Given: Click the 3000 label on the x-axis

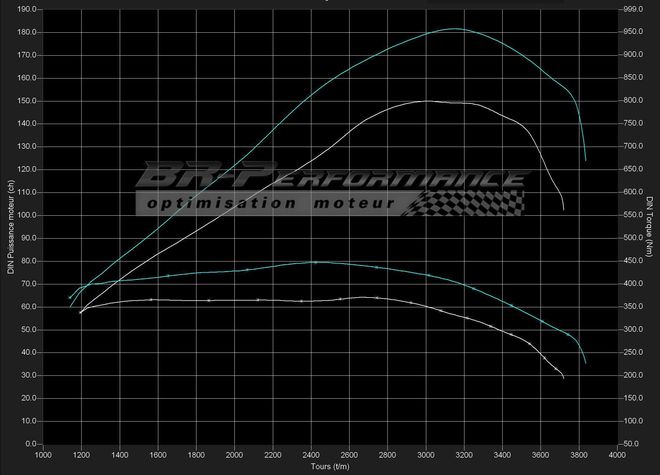Looking at the screenshot, I should tap(426, 454).
